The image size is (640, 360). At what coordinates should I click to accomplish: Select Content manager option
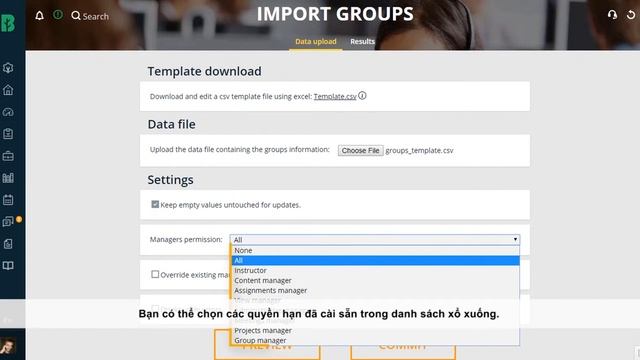click(x=376, y=280)
